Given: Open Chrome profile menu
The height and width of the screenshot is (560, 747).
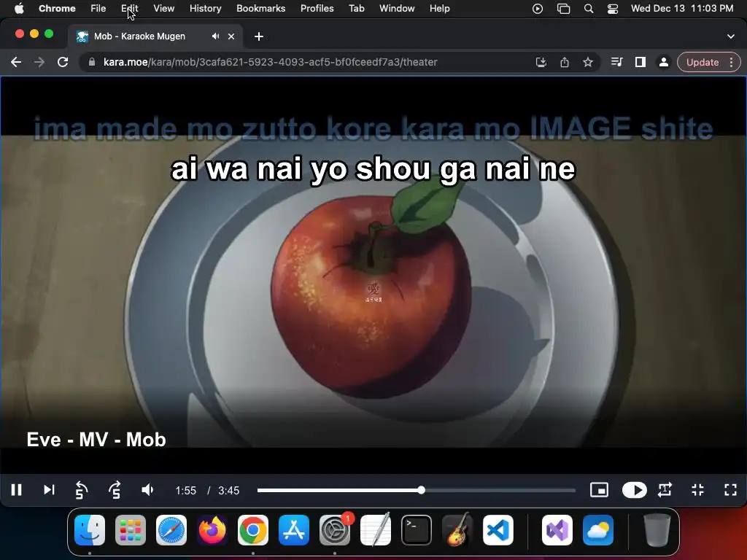Looking at the screenshot, I should pyautogui.click(x=663, y=63).
